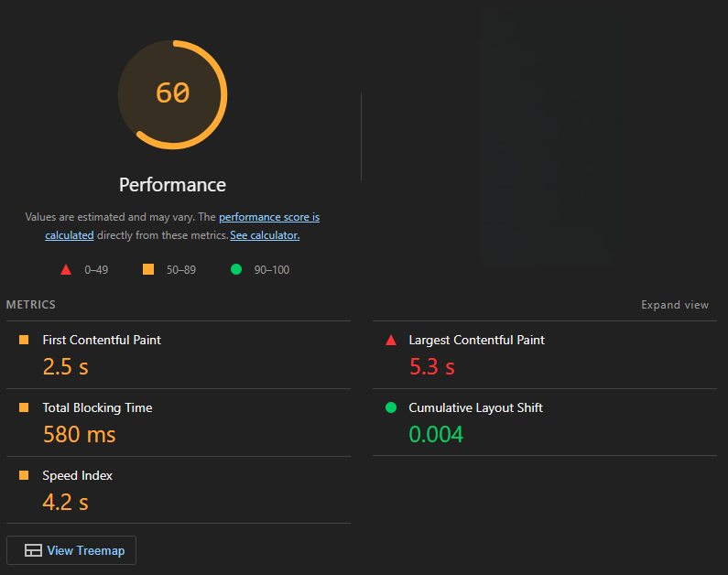Select the 0.004 Cumulative Layout Shift value
Screen dimensions: 728x575
pos(436,434)
